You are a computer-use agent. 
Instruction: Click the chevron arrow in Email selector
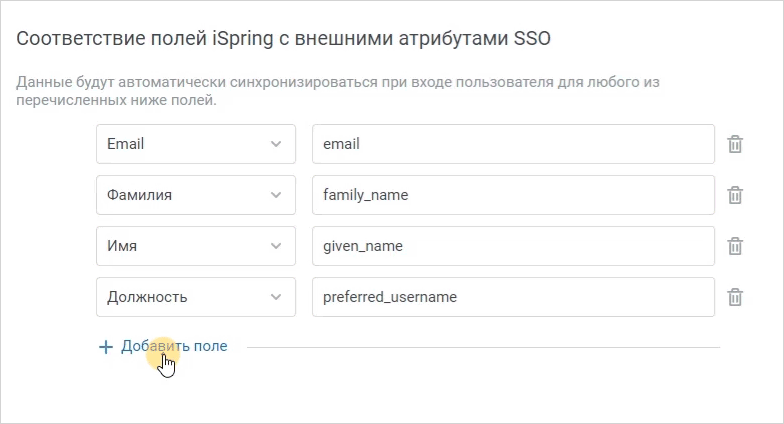[276, 144]
